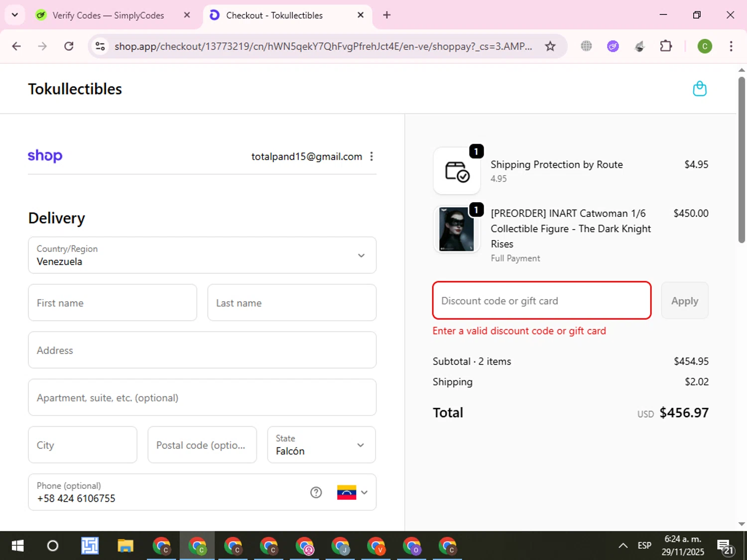This screenshot has width=747, height=560.
Task: Open the site information icon in address bar
Action: click(x=100, y=46)
